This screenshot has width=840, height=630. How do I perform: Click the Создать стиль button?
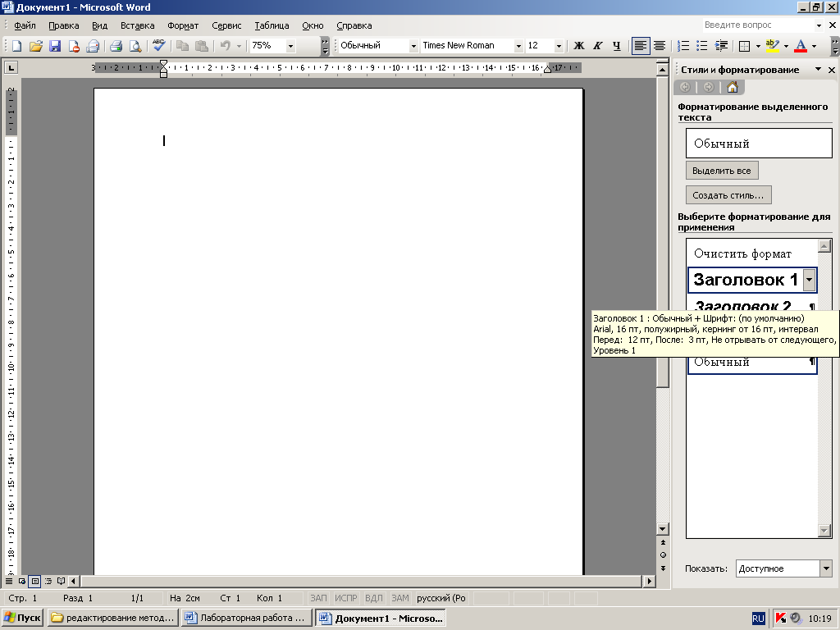[x=728, y=195]
